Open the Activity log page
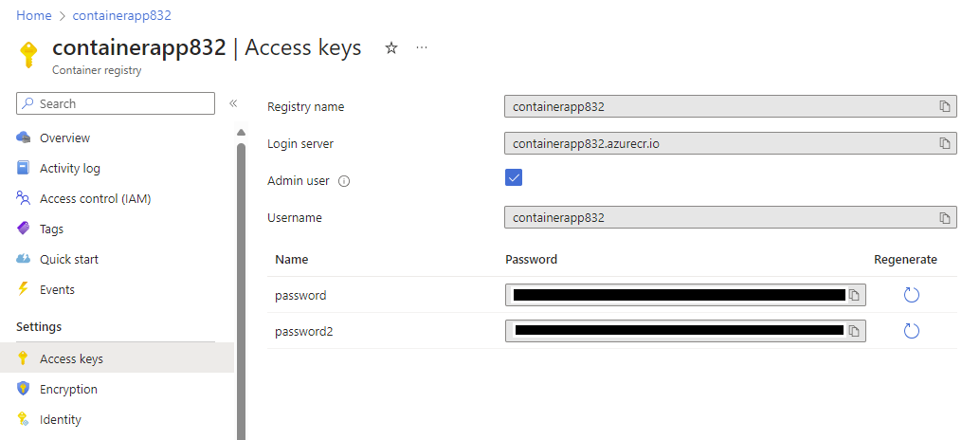 pyautogui.click(x=69, y=168)
